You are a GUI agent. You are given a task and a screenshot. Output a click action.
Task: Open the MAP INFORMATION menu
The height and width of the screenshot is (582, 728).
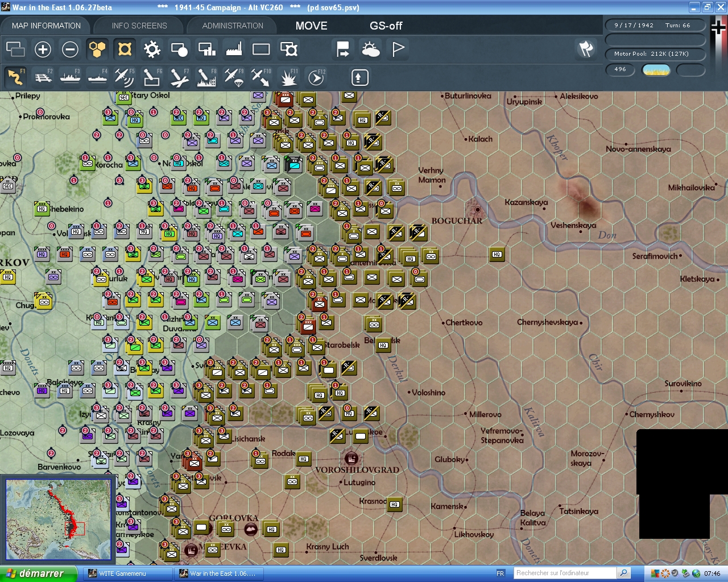click(x=45, y=25)
